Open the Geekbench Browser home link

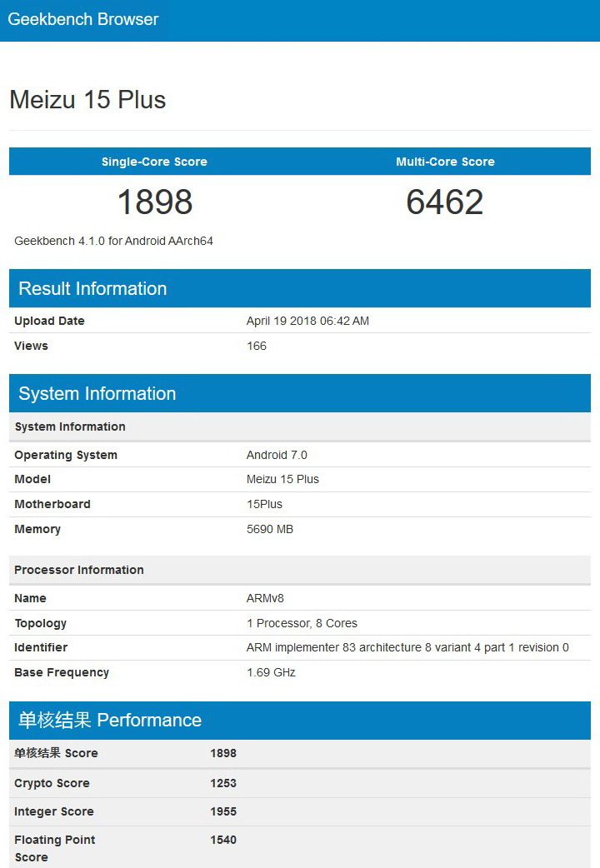tap(83, 19)
